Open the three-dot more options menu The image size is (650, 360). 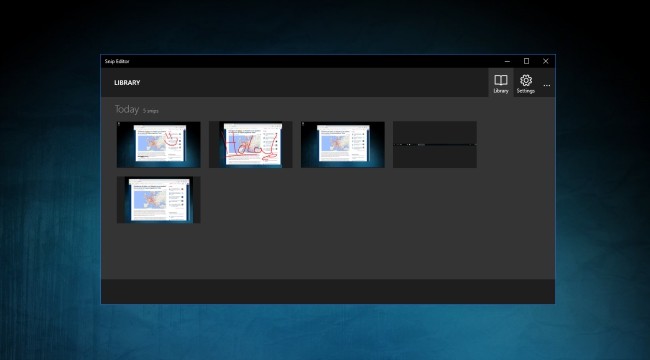click(547, 85)
